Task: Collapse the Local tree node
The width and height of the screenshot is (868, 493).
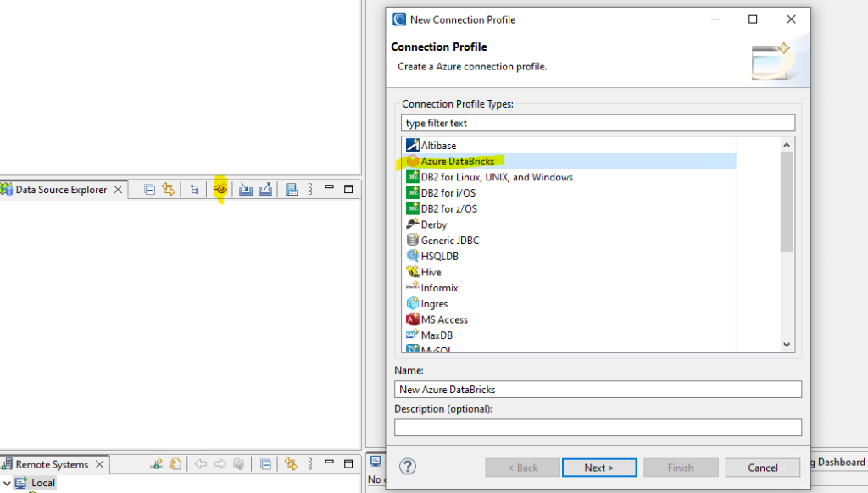Action: pos(7,483)
